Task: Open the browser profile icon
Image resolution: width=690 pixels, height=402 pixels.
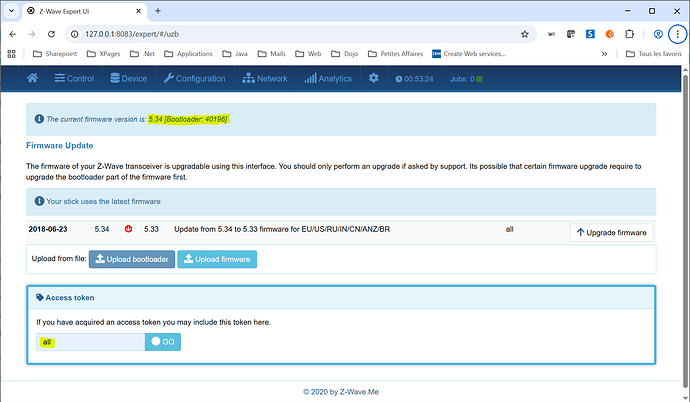Action: pos(658,34)
